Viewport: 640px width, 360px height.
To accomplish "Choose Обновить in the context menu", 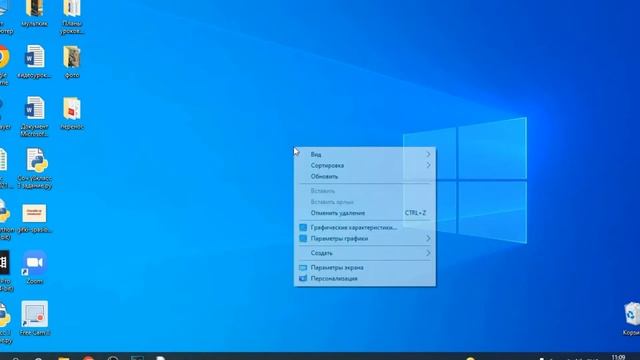I will pyautogui.click(x=364, y=176).
